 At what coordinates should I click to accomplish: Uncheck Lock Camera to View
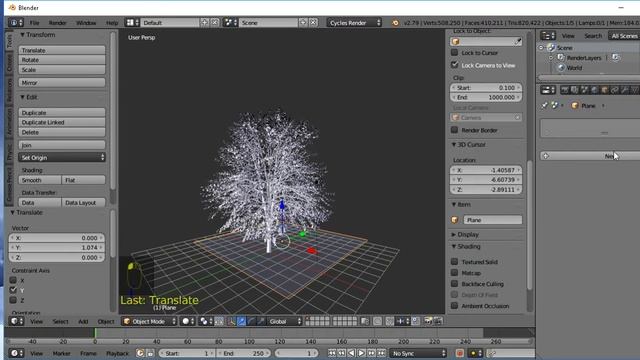(455, 65)
